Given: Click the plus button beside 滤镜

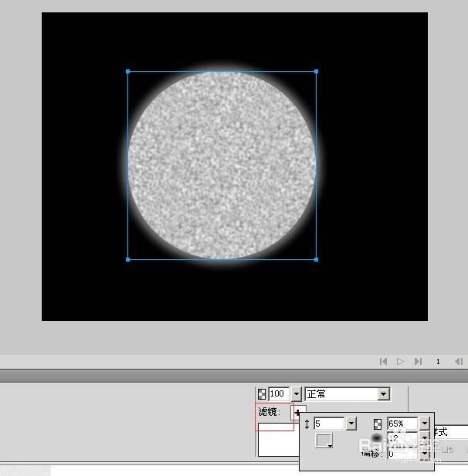Looking at the screenshot, I should (297, 413).
